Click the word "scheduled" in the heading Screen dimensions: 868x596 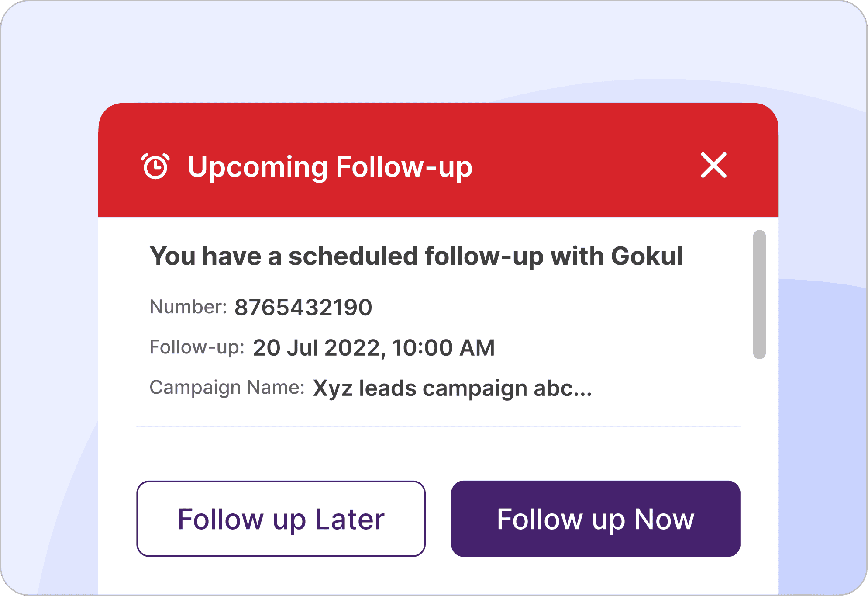tap(353, 256)
